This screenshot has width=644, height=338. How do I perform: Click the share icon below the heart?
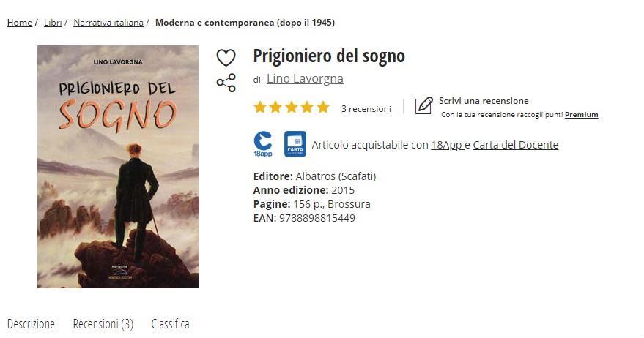click(x=226, y=83)
